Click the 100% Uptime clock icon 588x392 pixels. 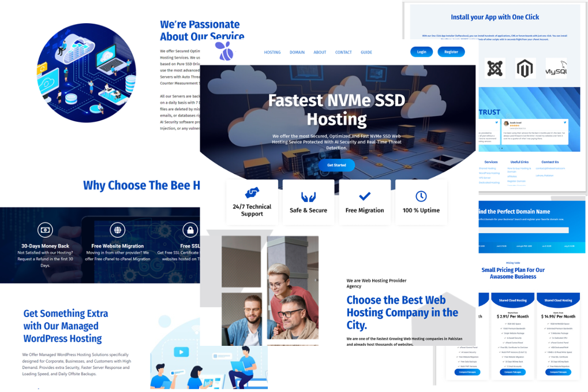point(421,196)
